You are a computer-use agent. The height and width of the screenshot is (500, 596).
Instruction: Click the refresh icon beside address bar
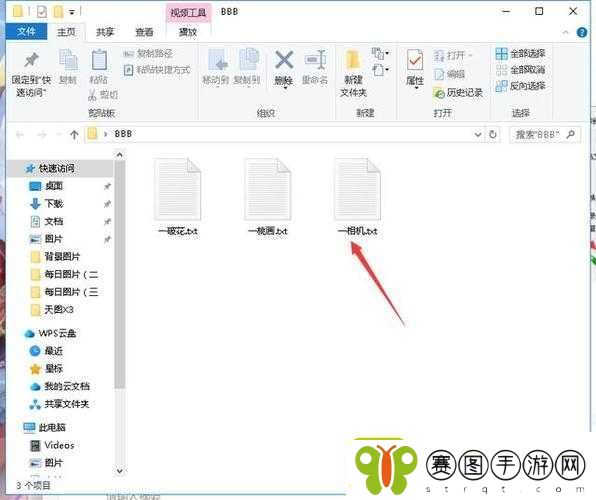493,134
